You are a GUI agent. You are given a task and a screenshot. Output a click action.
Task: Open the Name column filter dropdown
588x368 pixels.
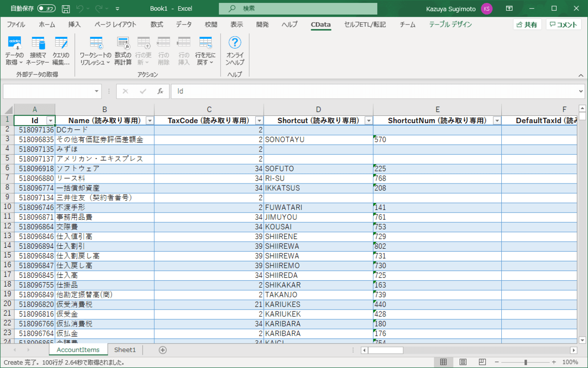(x=149, y=121)
